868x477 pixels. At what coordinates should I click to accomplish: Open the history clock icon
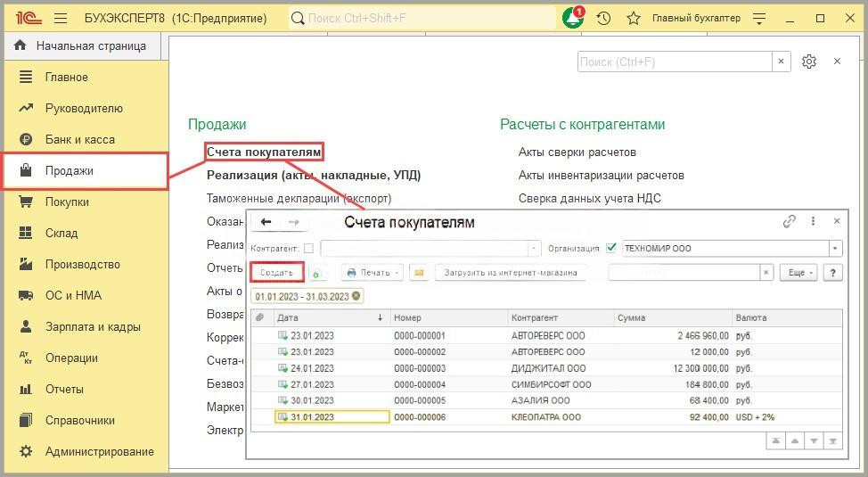point(603,19)
